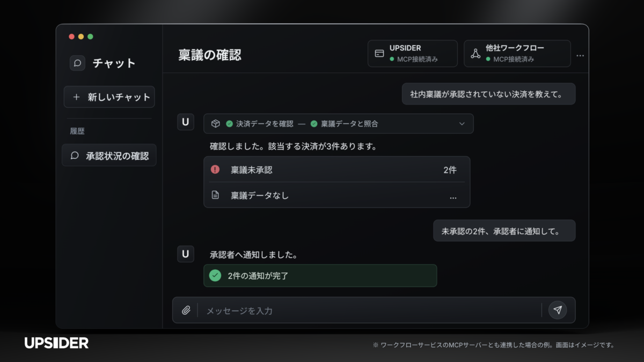Viewport: 644px width, 362px height.
Task: Focus the メッセージを入力 message field
Action: [x=369, y=311]
